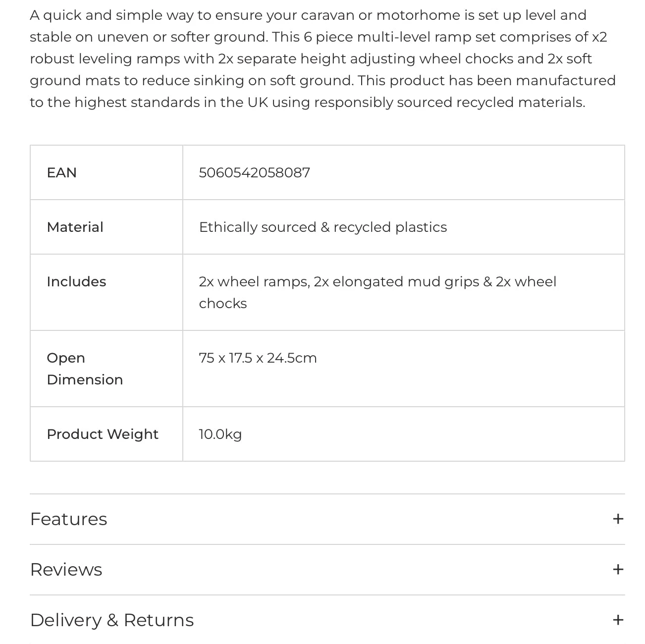This screenshot has width=645, height=644.
Task: Expand the Features accordion heading
Action: tap(69, 519)
